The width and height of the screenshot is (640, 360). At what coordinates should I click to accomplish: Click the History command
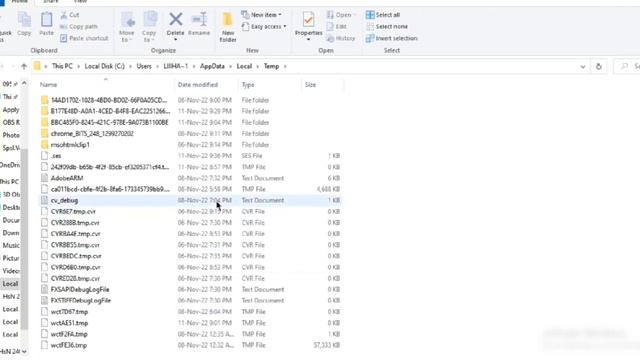point(341,38)
